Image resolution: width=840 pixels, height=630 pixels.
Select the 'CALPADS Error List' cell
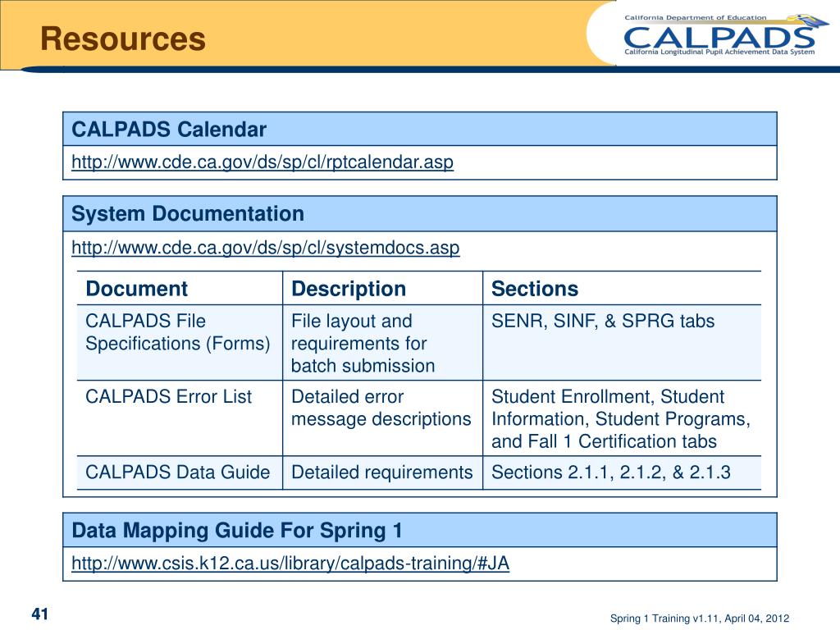point(180,418)
